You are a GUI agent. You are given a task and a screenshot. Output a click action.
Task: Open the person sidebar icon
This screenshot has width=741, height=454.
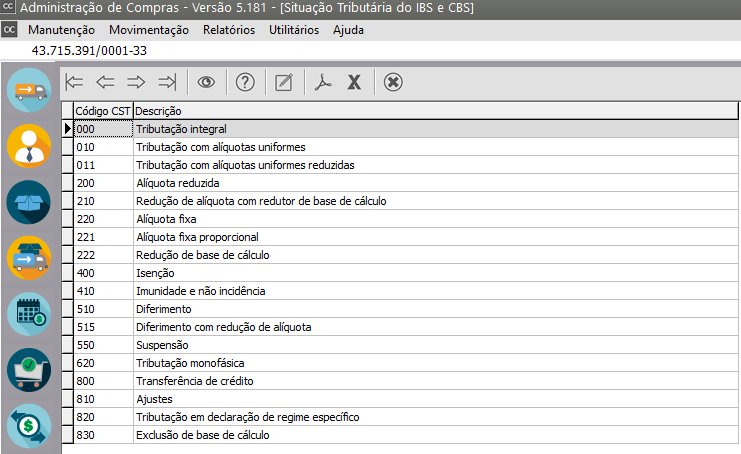29,146
